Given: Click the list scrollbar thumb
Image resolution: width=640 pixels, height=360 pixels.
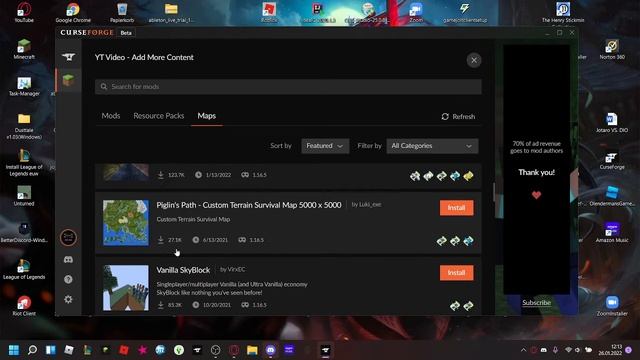Looking at the screenshot, I should tap(493, 192).
